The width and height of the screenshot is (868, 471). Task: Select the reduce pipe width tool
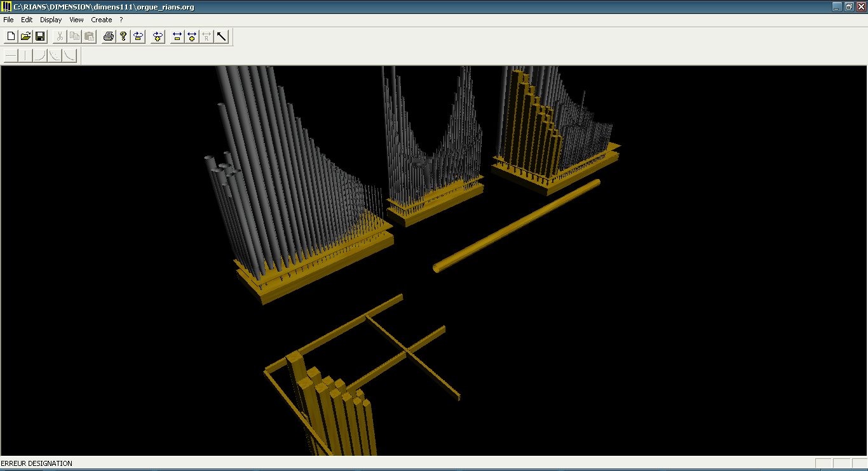click(x=176, y=36)
